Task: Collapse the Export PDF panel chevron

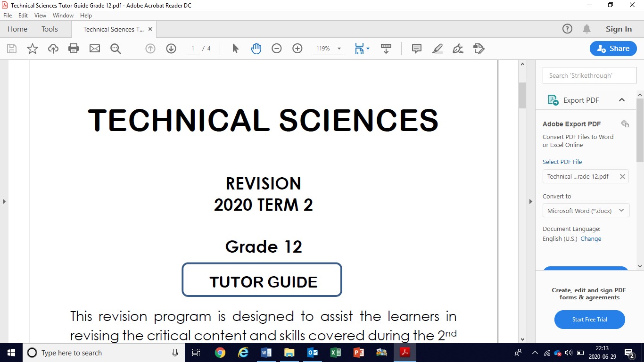Action: pos(622,100)
